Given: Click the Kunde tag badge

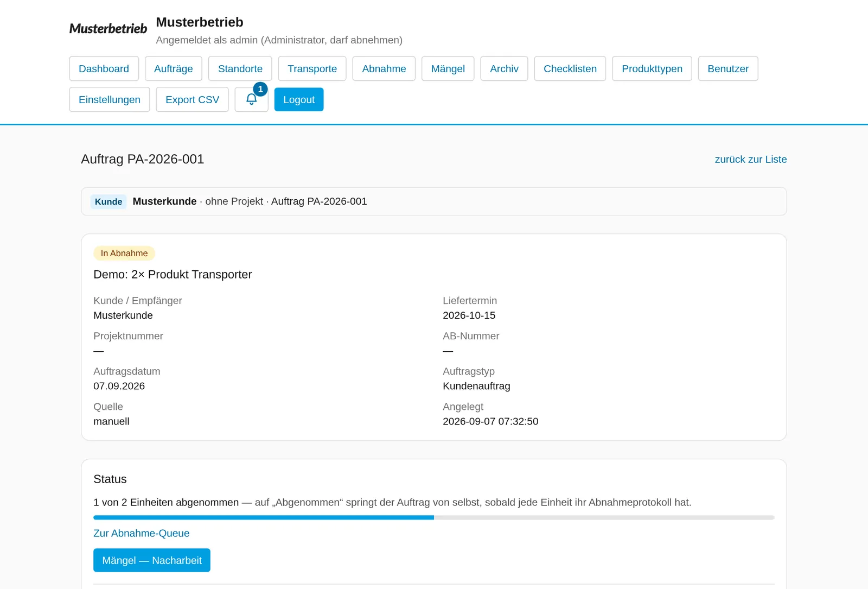Looking at the screenshot, I should [x=108, y=202].
